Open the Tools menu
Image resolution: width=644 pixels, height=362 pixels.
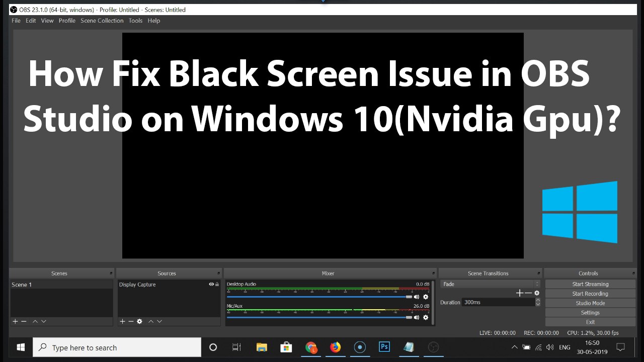point(135,21)
